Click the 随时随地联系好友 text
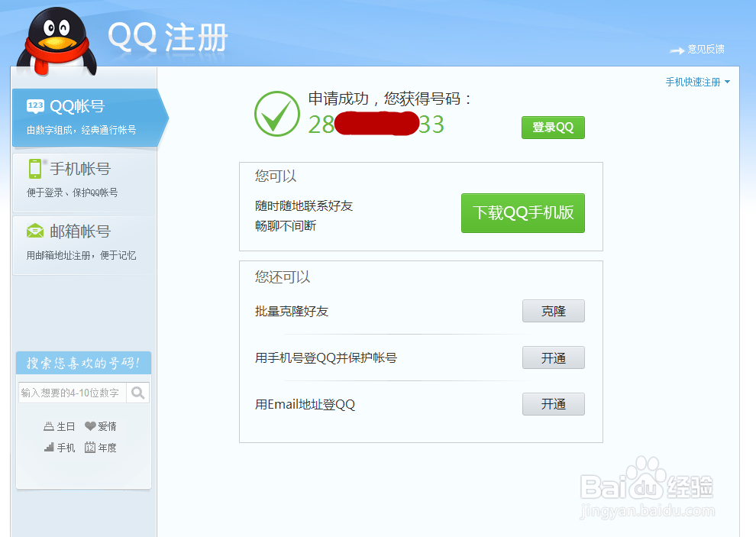Image resolution: width=756 pixels, height=537 pixels. [304, 206]
